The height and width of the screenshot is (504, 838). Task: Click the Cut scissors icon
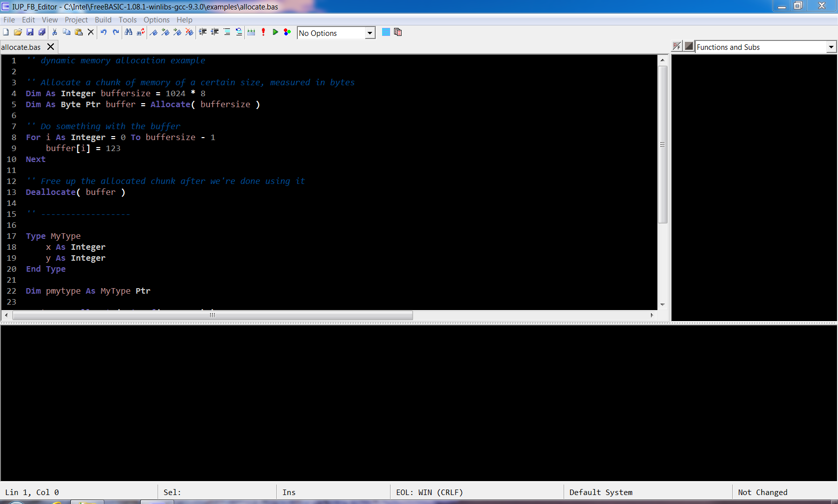(x=54, y=32)
